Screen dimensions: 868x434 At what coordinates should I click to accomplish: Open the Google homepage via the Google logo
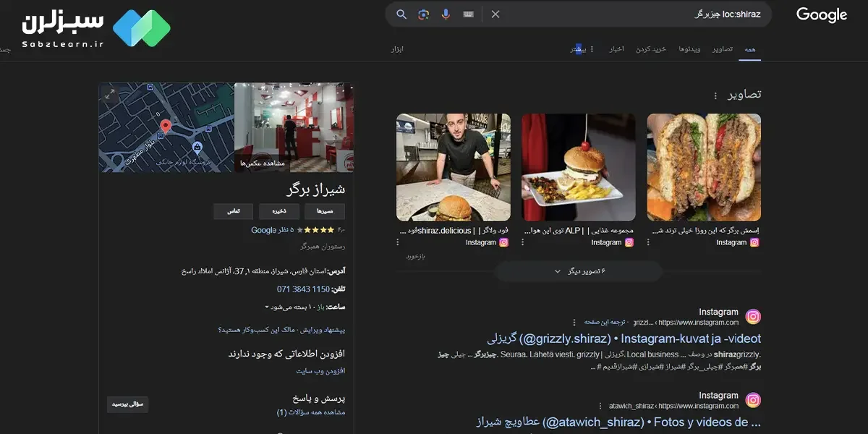(x=821, y=14)
